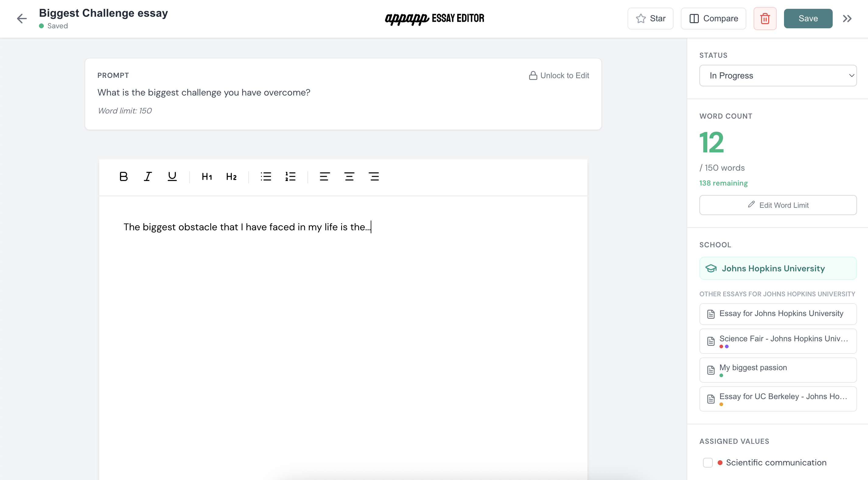The height and width of the screenshot is (480, 868).
Task: Go back using the left arrow
Action: 22,19
